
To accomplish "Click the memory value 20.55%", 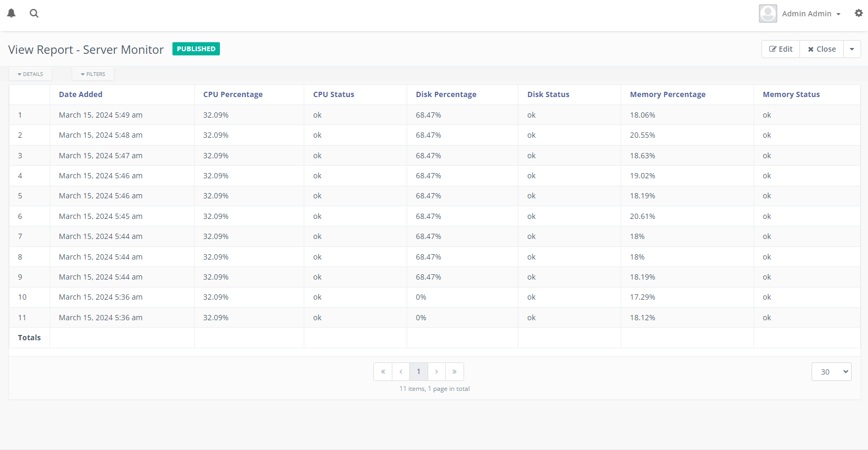I will click(642, 135).
